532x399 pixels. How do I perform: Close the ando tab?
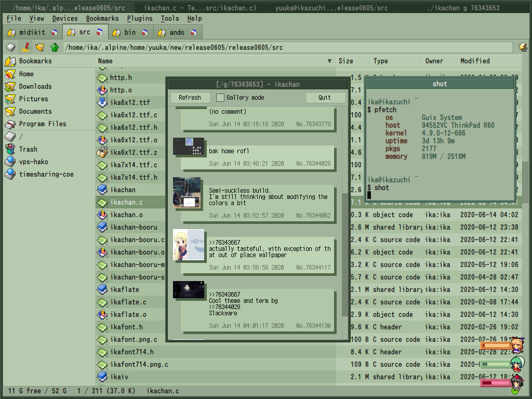[194, 32]
